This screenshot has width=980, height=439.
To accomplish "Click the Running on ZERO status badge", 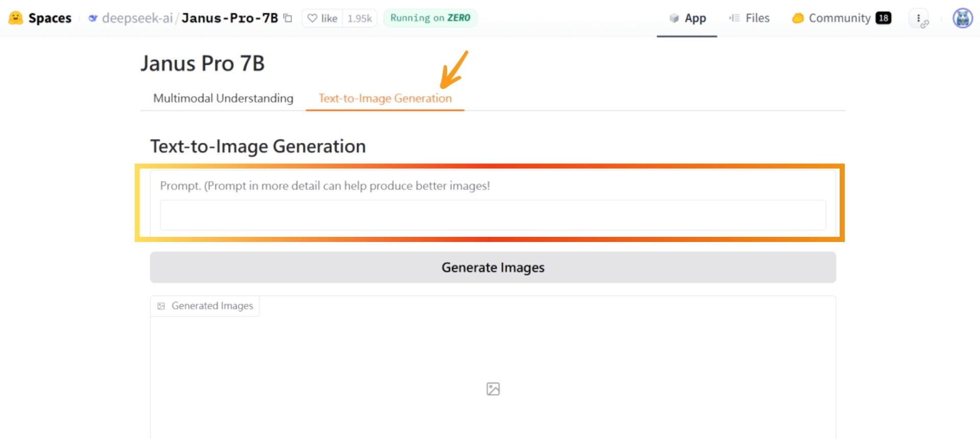I will click(430, 18).
